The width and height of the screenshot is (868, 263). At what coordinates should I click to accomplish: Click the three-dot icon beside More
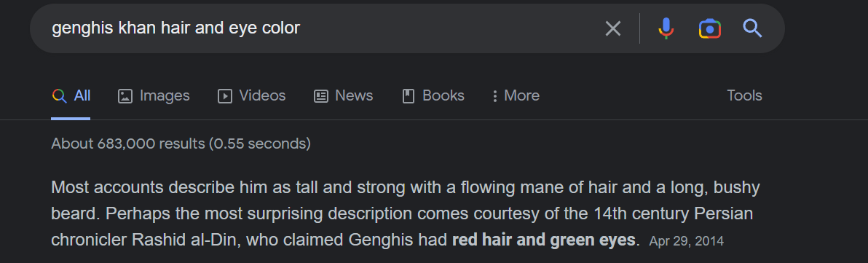pos(494,96)
